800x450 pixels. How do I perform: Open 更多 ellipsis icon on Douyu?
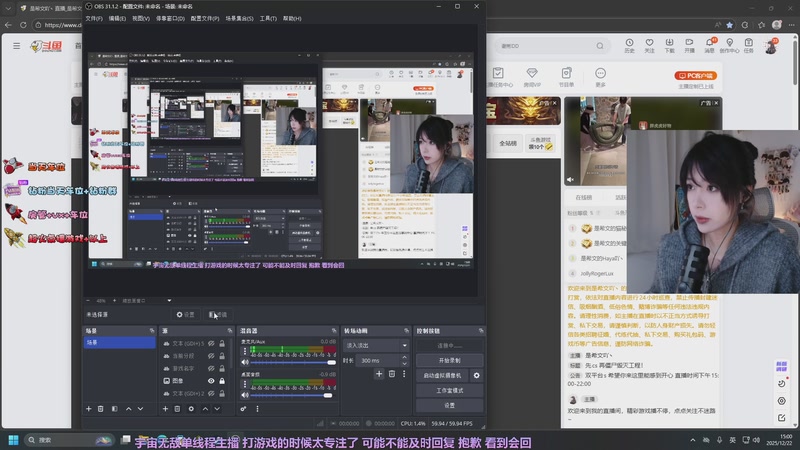[x=601, y=77]
